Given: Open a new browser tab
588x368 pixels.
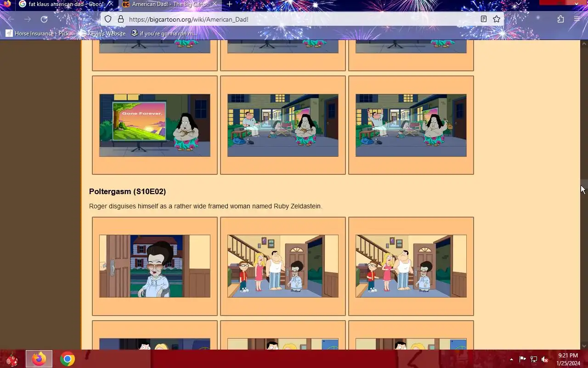Looking at the screenshot, I should tap(229, 5).
